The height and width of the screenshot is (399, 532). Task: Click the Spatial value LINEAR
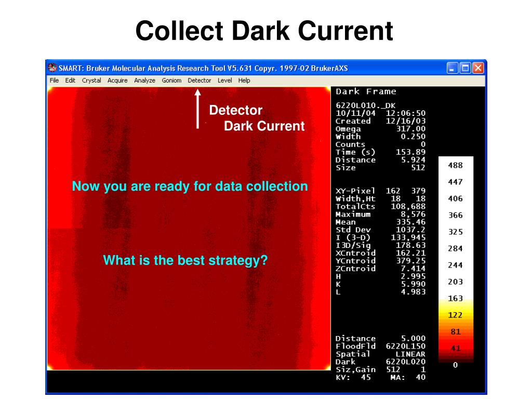pos(410,354)
